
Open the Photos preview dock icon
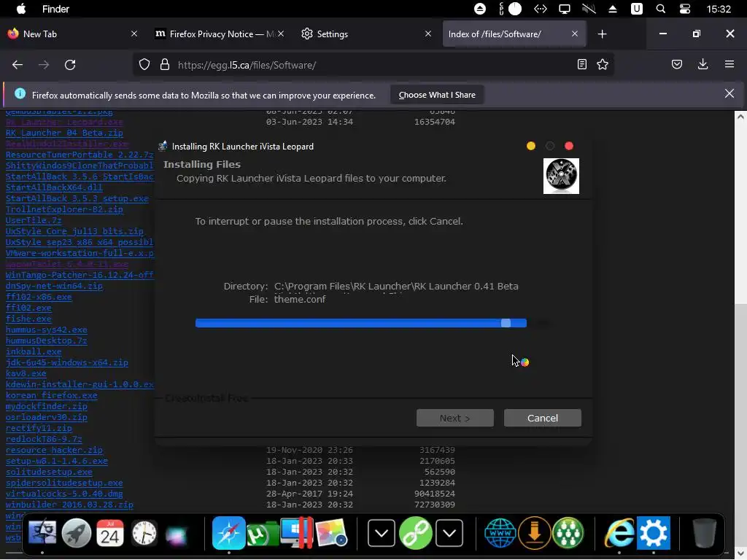click(x=332, y=532)
